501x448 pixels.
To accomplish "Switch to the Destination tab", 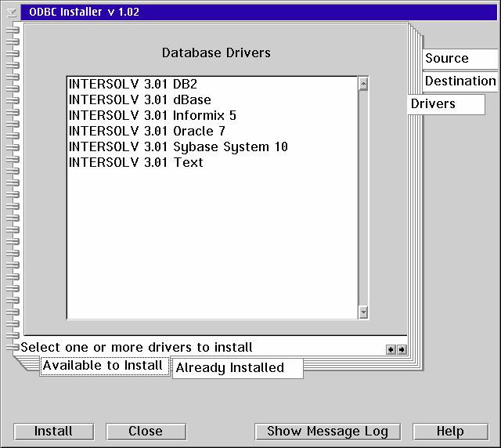I will [460, 81].
